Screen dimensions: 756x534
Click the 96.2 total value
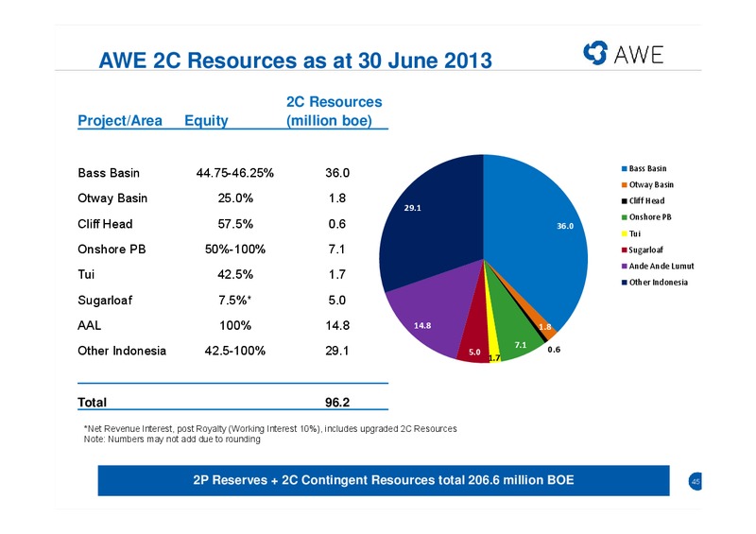pyautogui.click(x=337, y=403)
